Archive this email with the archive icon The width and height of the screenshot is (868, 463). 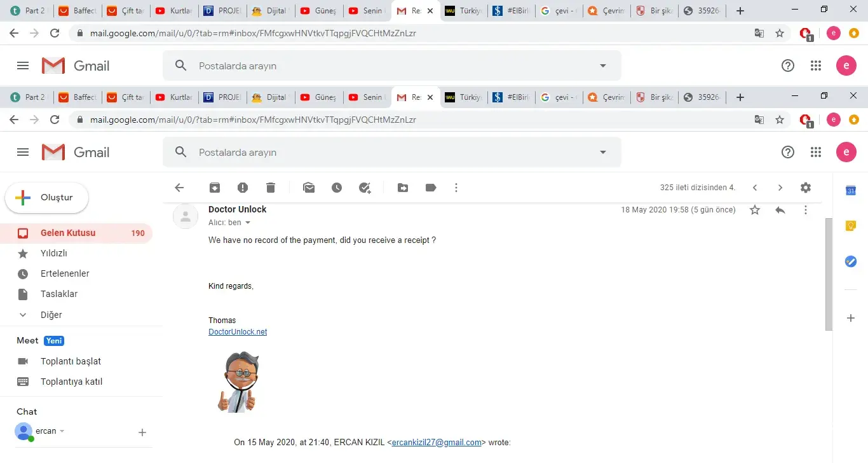[x=215, y=188]
